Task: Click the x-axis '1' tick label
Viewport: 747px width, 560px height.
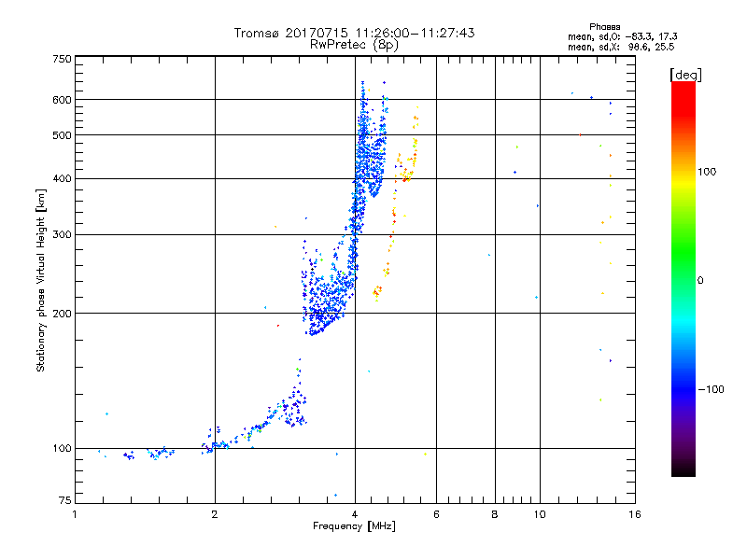Action: click(x=75, y=514)
